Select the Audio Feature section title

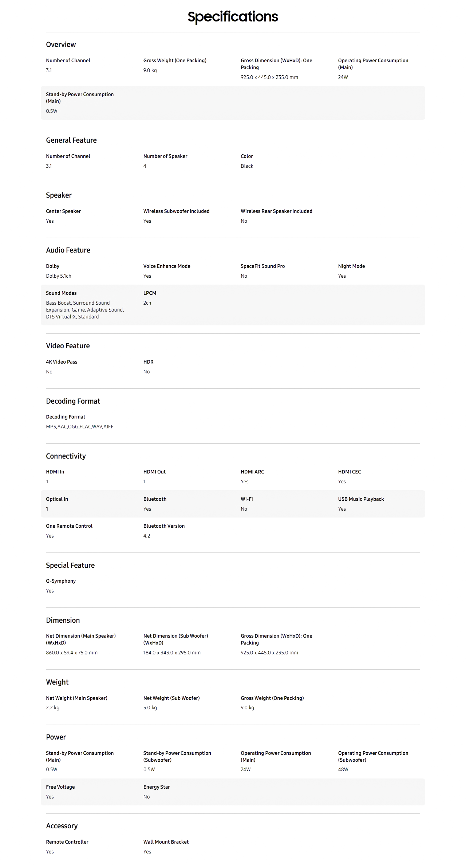point(68,250)
